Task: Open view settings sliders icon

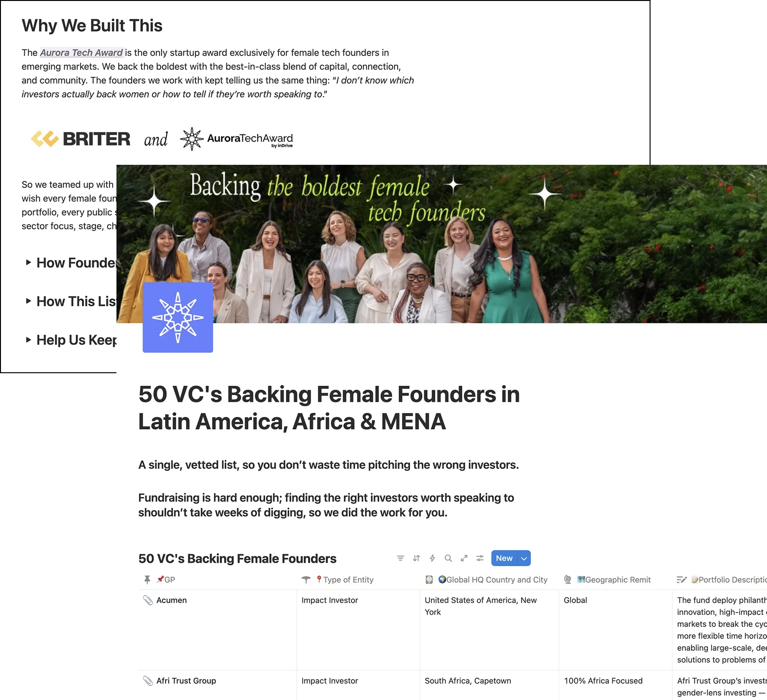Action: click(x=480, y=558)
